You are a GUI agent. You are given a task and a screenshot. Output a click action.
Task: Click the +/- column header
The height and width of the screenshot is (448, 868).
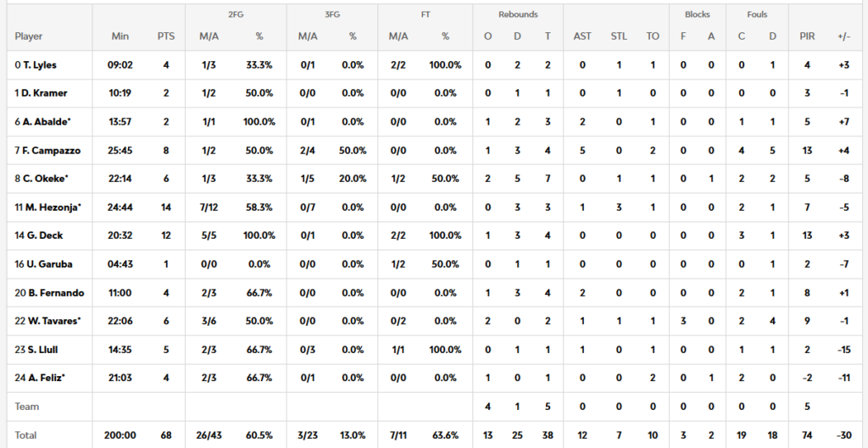tap(843, 36)
